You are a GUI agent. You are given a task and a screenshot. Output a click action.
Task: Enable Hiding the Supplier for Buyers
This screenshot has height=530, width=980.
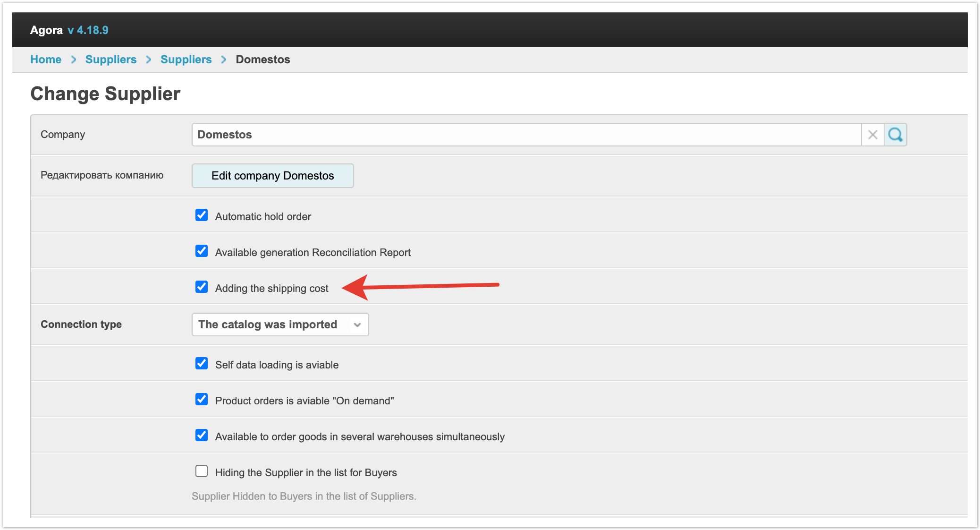coord(202,471)
